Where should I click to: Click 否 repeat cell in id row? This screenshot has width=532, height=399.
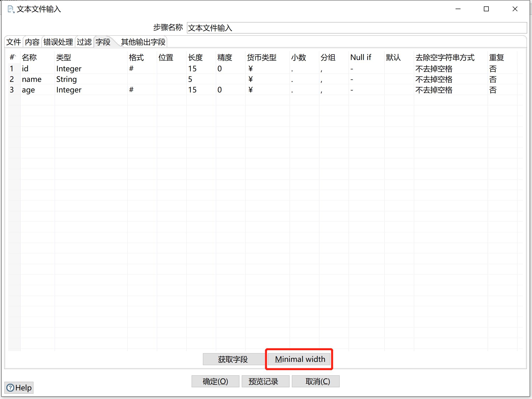click(503, 69)
